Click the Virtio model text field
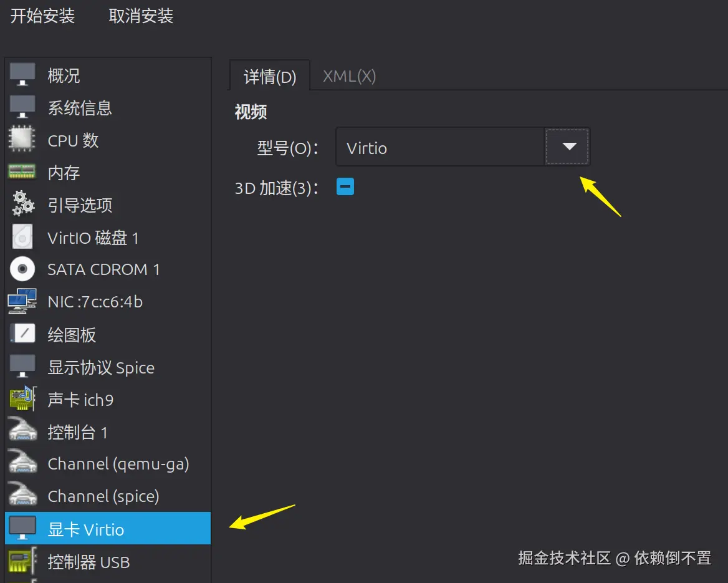 (440, 147)
